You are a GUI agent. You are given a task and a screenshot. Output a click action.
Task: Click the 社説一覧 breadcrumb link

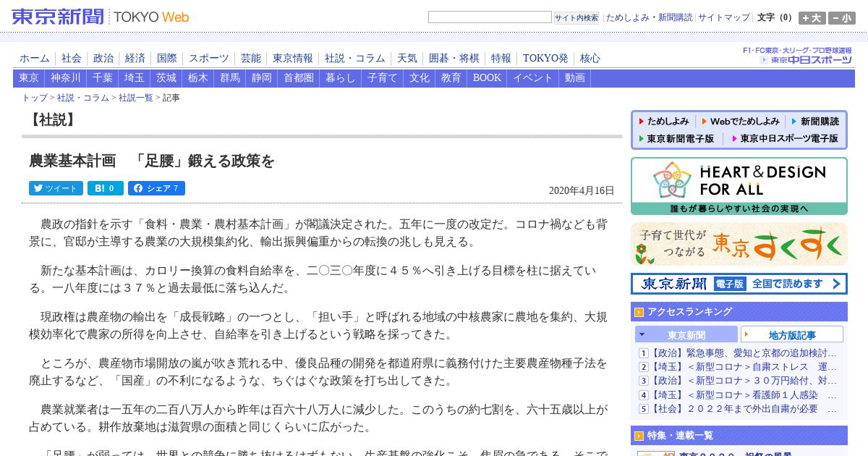point(136,98)
